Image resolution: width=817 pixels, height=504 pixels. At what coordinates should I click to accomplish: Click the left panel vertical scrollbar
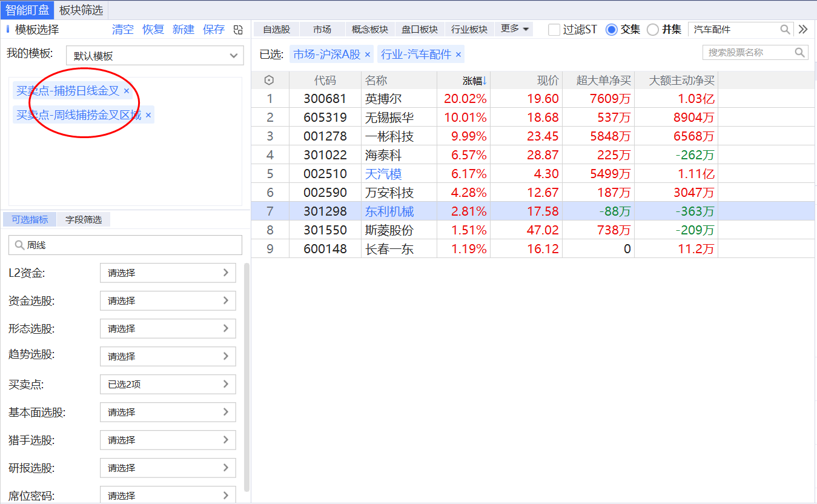[x=246, y=377]
